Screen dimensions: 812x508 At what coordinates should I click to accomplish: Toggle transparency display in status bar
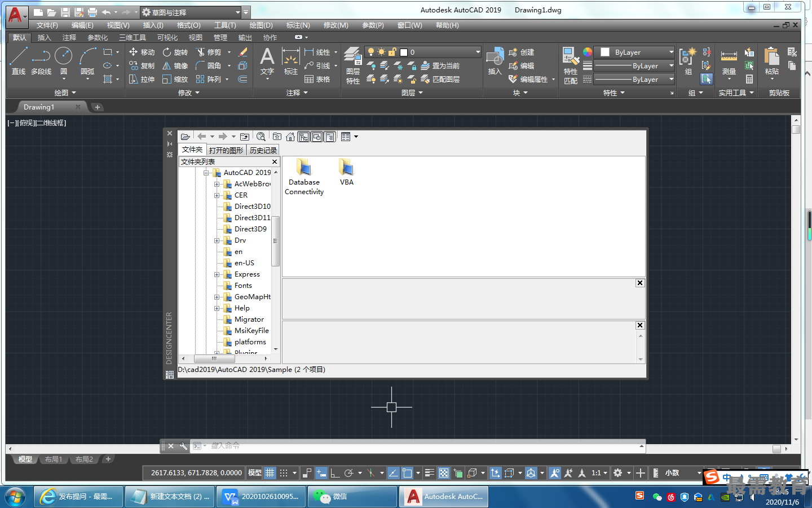tap(444, 473)
